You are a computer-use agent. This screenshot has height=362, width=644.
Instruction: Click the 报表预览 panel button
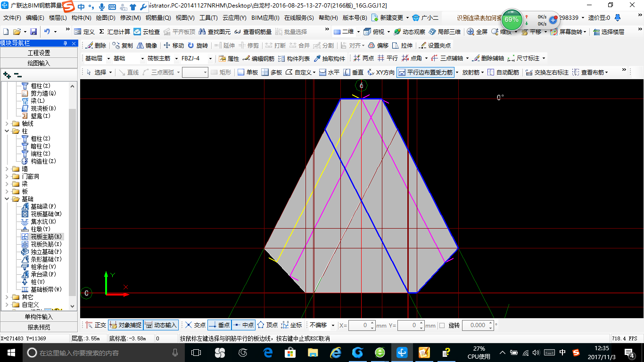(x=39, y=327)
